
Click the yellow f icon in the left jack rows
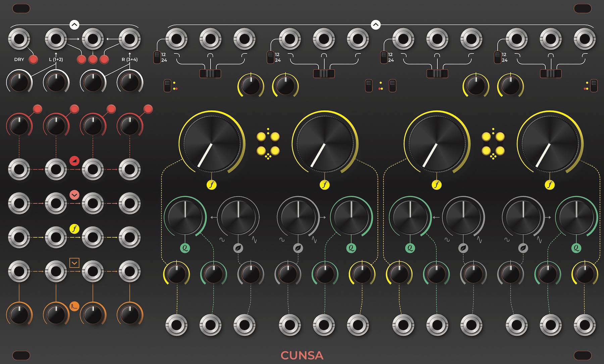coord(74,229)
